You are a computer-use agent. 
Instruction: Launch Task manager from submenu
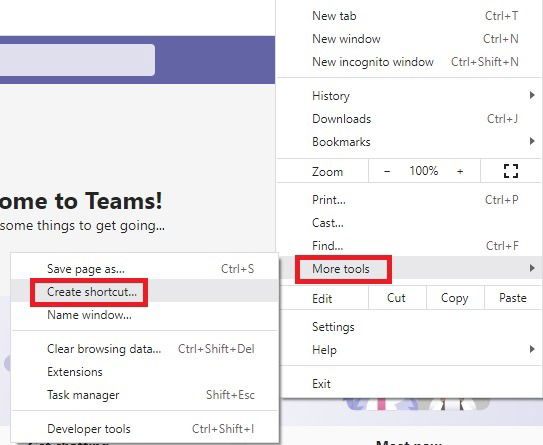[145, 395]
